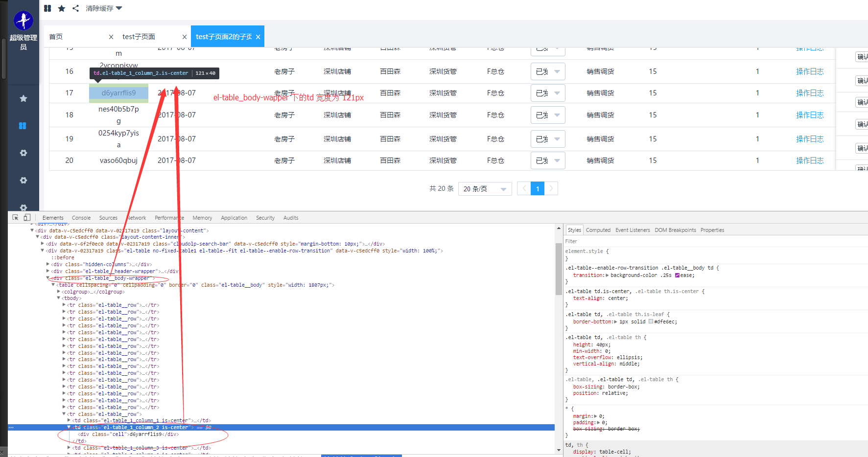Image resolution: width=868 pixels, height=457 pixels.
Task: Click the 操作日志 link in row 20
Action: click(810, 160)
